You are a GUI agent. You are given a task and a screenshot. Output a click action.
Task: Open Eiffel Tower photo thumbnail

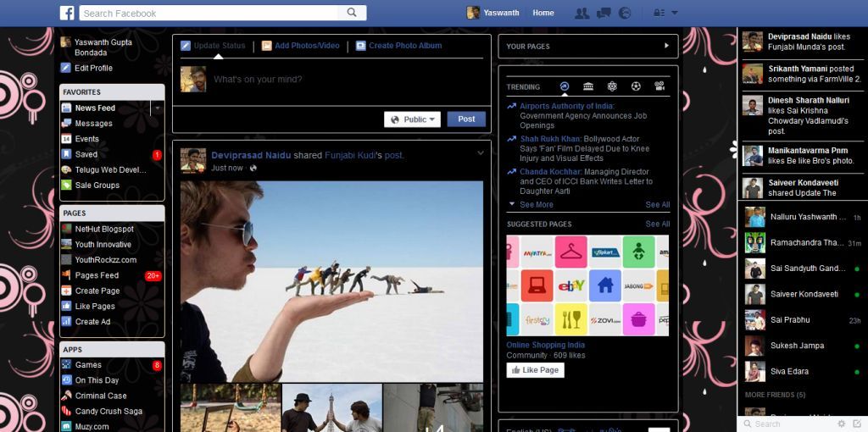coord(332,408)
